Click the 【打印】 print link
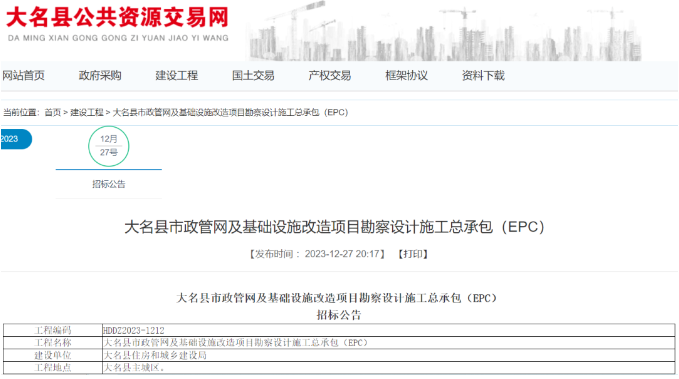Viewport: 679px width, 379px height. coord(413,254)
